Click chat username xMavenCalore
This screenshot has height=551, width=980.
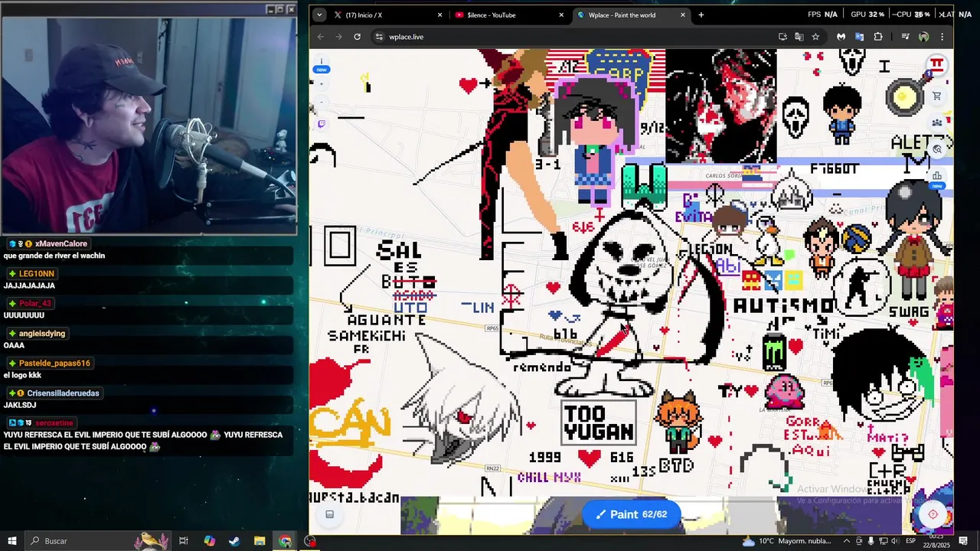60,244
